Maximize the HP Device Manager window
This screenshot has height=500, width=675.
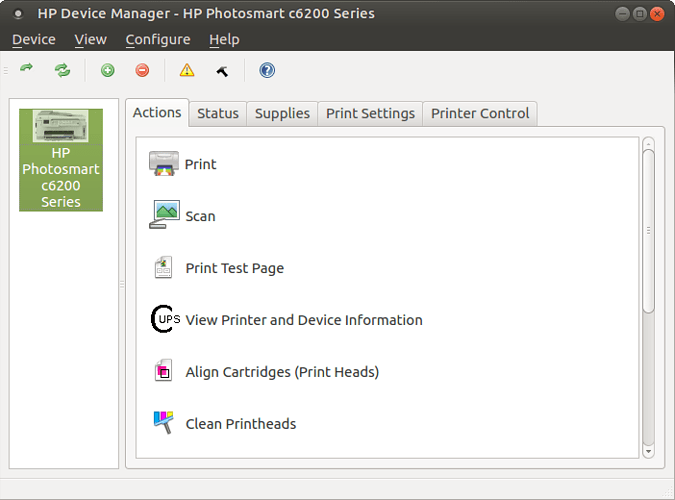tap(640, 14)
